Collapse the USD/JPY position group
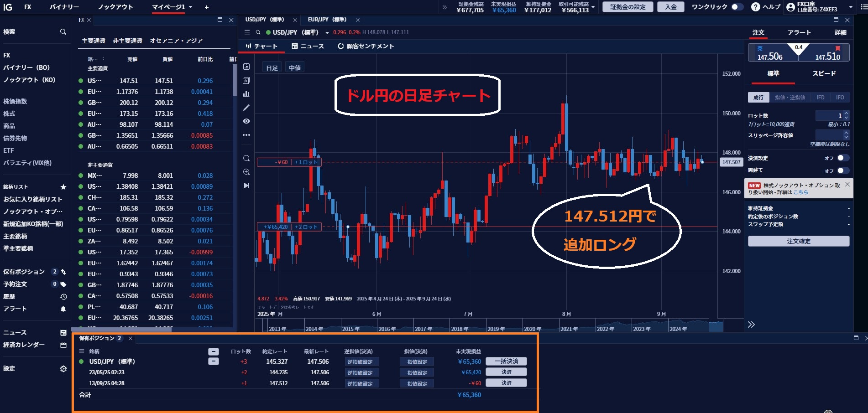 coord(214,361)
